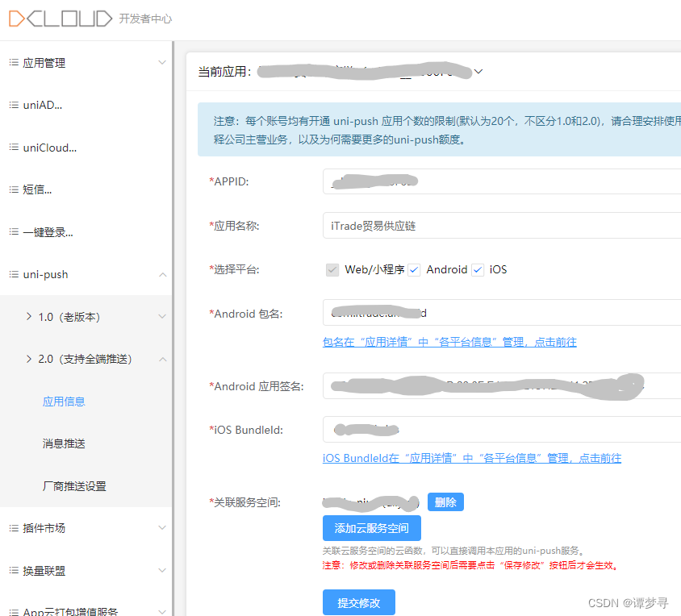Open 一键登录... menu item
Viewport: 681px width, 616px height.
pyautogui.click(x=48, y=232)
